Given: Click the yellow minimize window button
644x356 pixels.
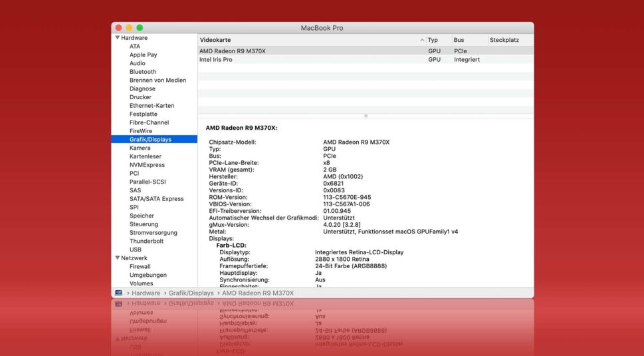Looking at the screenshot, I should pos(129,27).
